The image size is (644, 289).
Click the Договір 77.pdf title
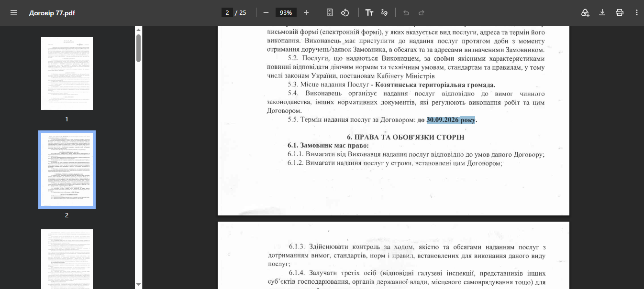[52, 12]
